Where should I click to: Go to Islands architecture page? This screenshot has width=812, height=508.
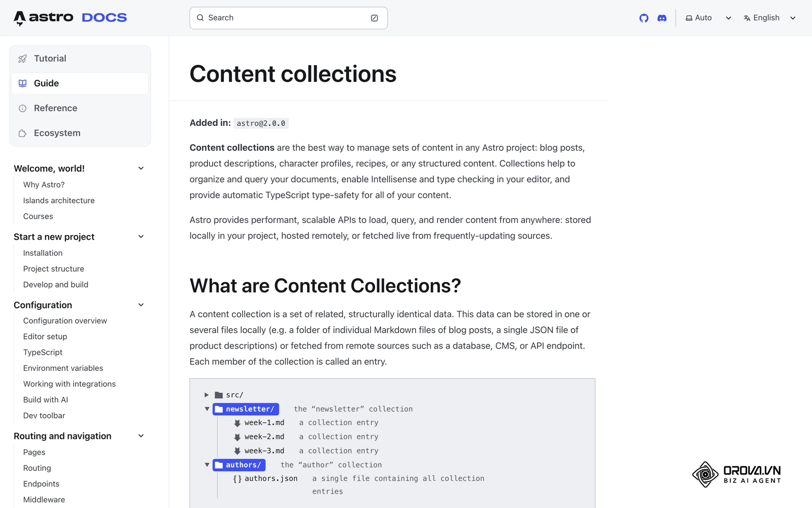(x=59, y=201)
